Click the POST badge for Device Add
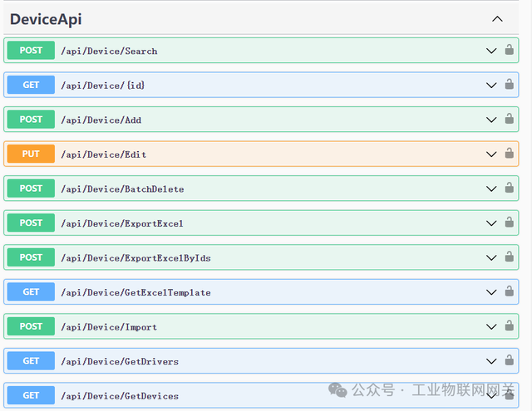 [x=31, y=120]
